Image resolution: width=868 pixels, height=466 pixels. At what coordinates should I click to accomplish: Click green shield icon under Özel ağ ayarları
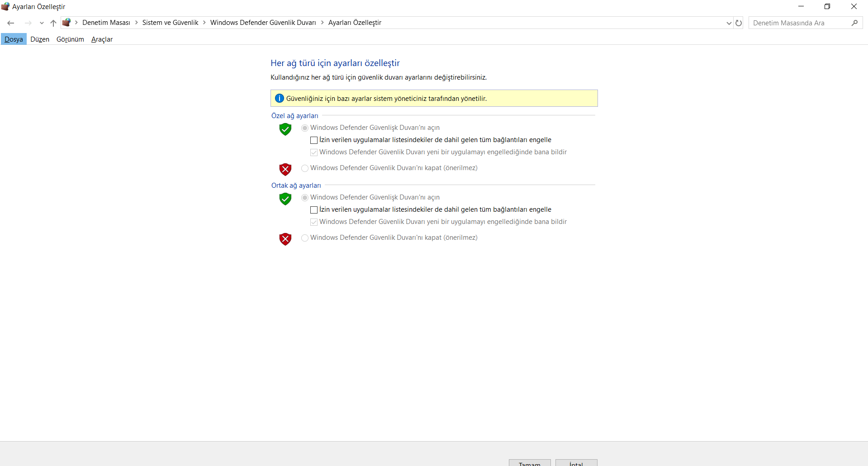coord(285,129)
